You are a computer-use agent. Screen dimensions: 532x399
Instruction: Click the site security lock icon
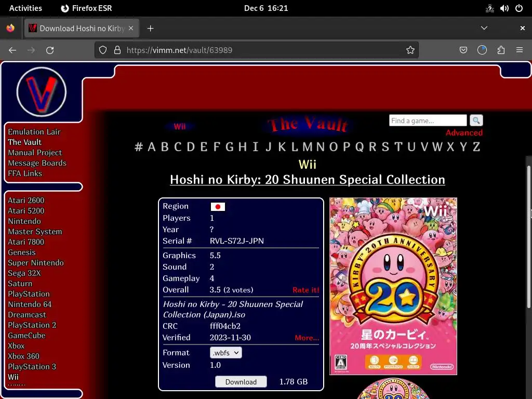pos(117,50)
